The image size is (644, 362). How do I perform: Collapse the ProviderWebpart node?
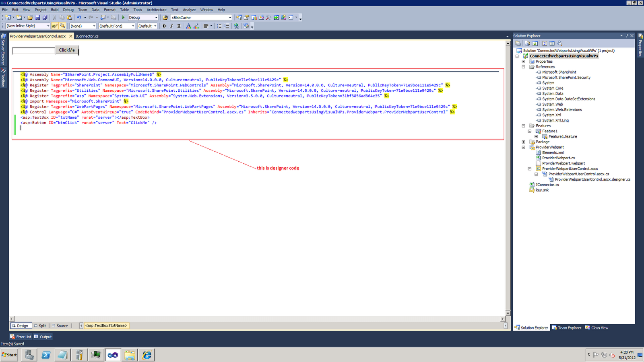coord(523,147)
